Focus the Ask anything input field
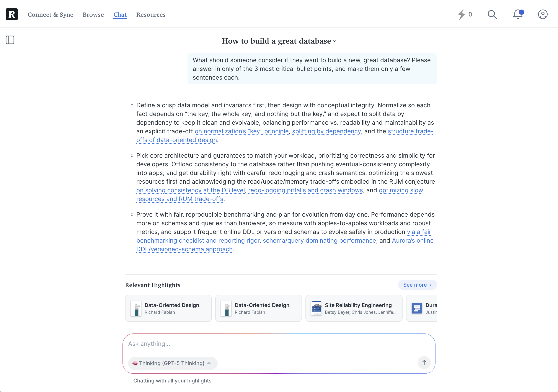558x392 pixels. click(x=279, y=344)
